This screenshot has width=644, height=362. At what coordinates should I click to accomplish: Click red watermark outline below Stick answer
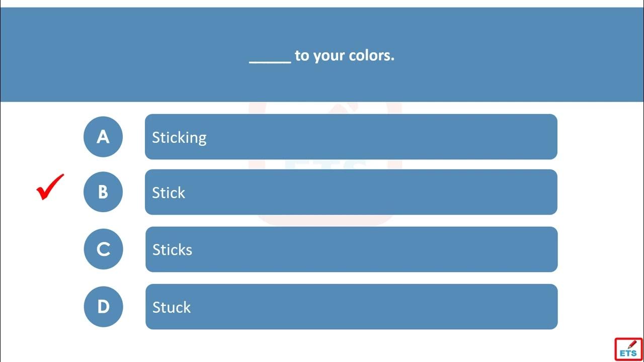pos(327,220)
